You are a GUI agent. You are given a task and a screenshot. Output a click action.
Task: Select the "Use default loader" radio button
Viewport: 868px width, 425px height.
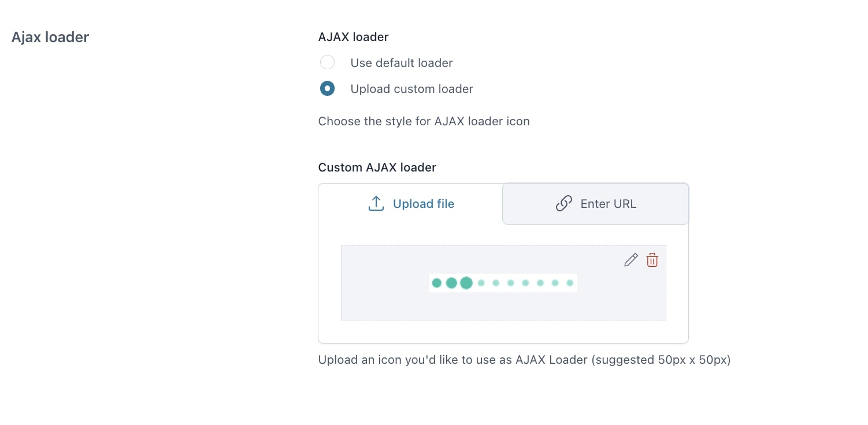pyautogui.click(x=327, y=62)
